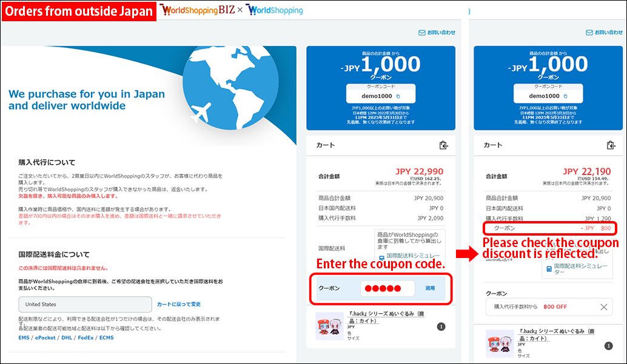This screenshot has height=364, width=627.
Task: Click the blue WorldShopping logo
Action: pos(275,10)
